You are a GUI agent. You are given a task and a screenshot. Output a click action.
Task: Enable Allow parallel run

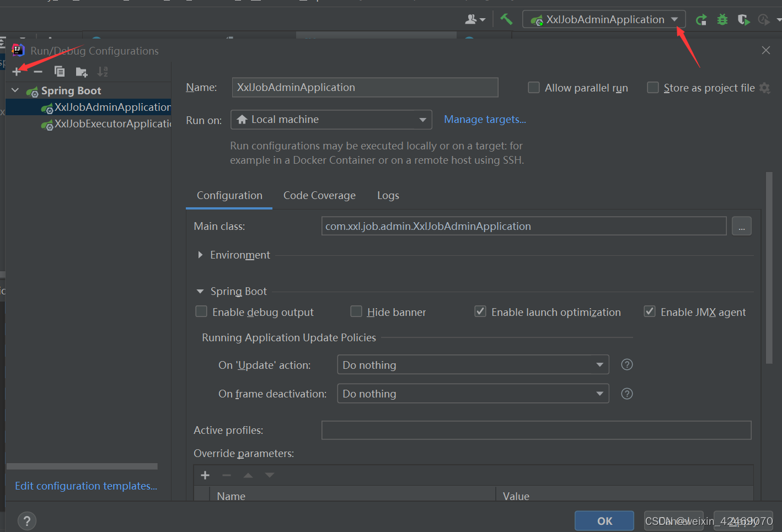(534, 88)
